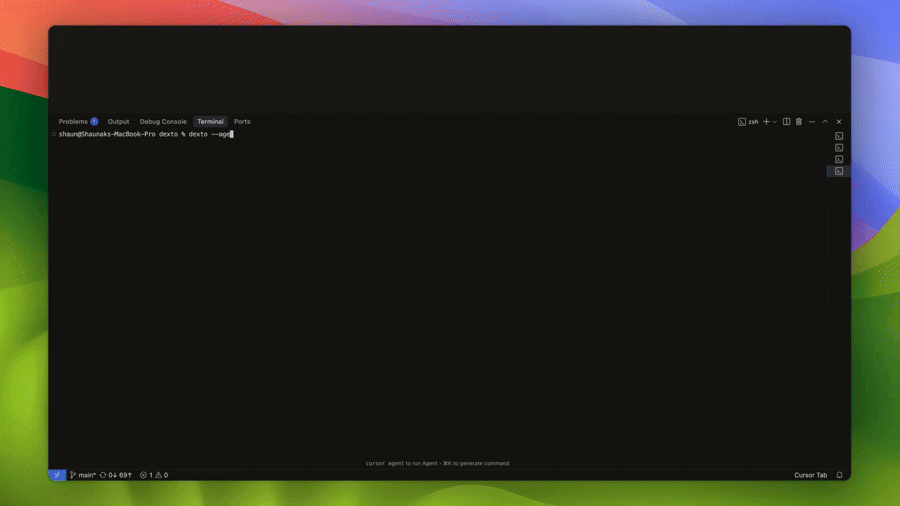The width and height of the screenshot is (900, 506).
Task: Switch to the second terminal instance
Action: click(x=839, y=148)
